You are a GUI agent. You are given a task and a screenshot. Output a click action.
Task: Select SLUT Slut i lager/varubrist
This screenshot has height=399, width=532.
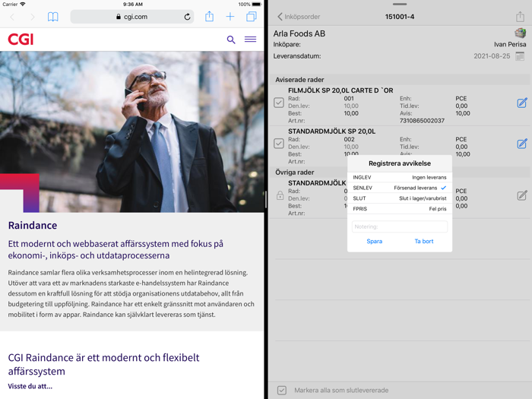tap(400, 198)
